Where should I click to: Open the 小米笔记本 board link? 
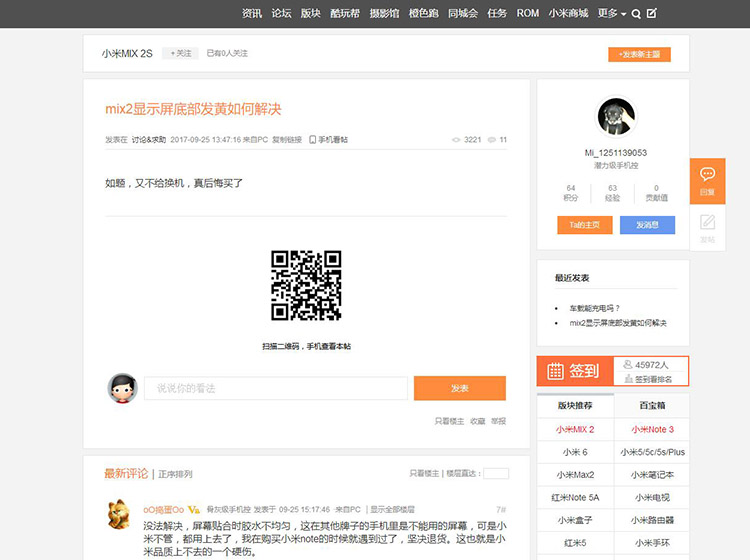pos(652,475)
